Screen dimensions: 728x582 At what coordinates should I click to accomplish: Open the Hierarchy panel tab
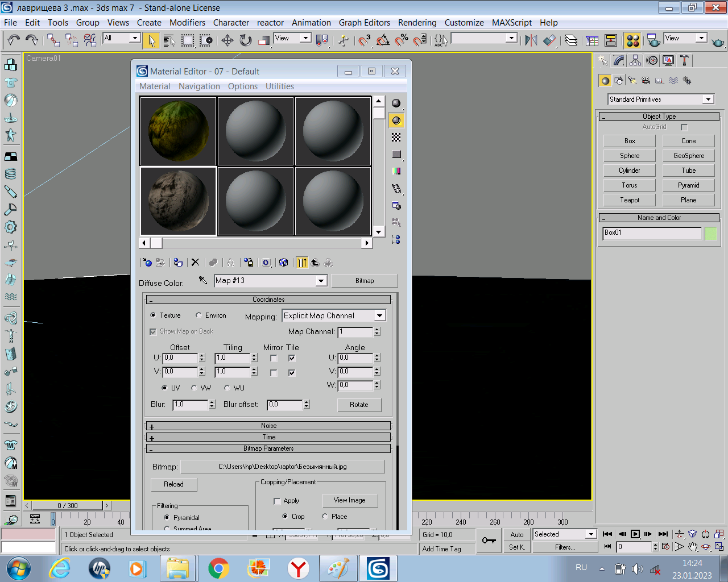[x=636, y=60]
